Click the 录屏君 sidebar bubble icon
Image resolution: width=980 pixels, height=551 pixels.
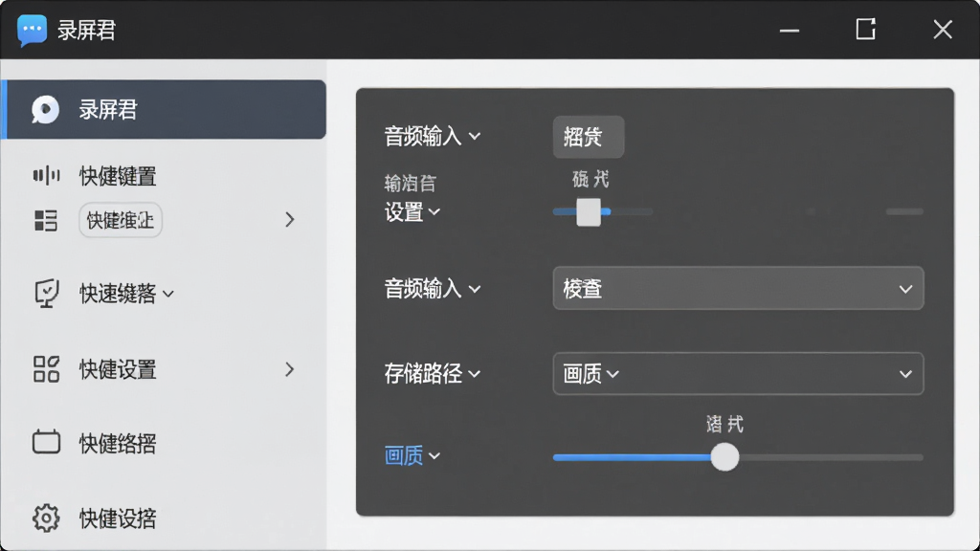(x=46, y=110)
